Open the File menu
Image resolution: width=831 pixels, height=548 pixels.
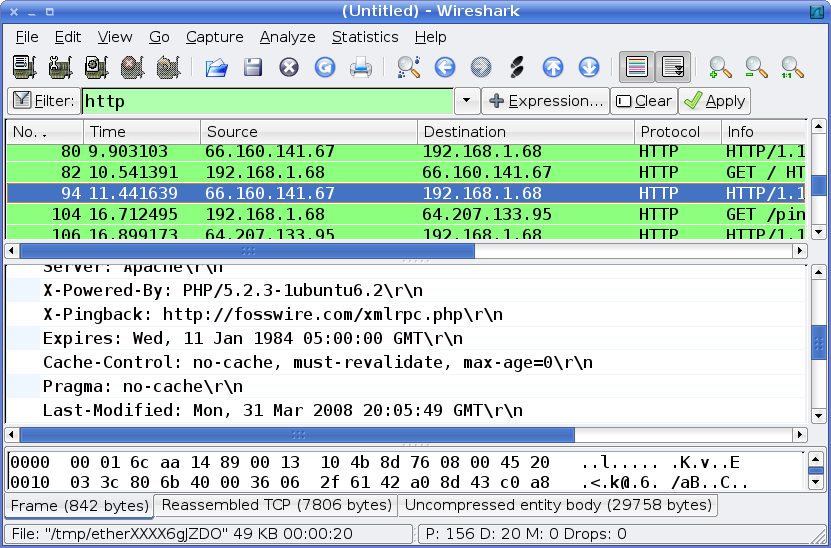[x=27, y=37]
